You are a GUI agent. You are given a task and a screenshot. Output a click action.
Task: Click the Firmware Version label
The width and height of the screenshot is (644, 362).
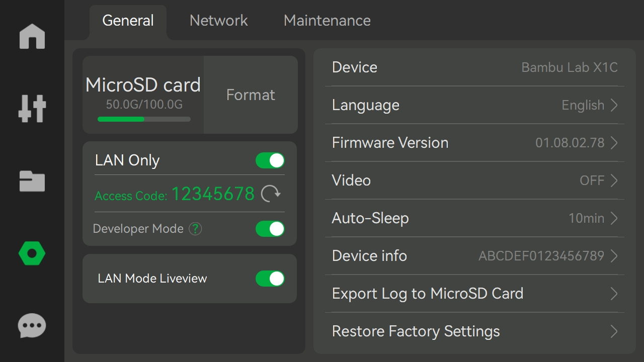[x=390, y=143]
